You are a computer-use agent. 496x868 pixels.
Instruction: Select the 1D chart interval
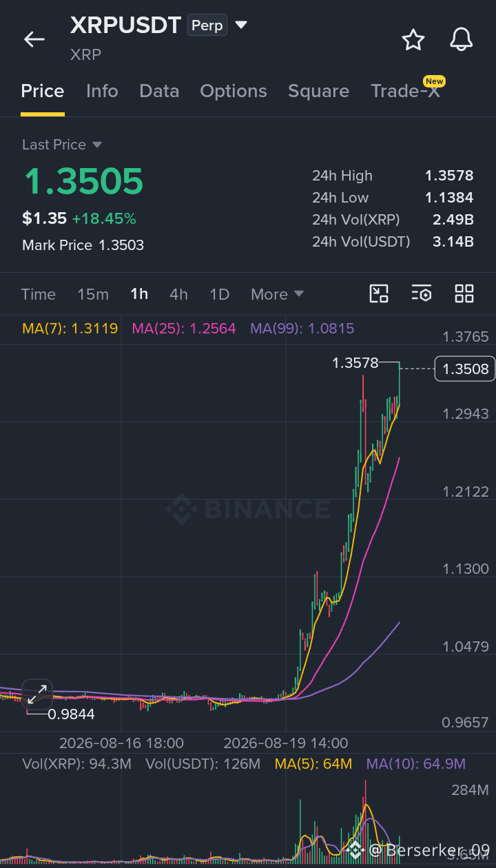[x=219, y=294]
